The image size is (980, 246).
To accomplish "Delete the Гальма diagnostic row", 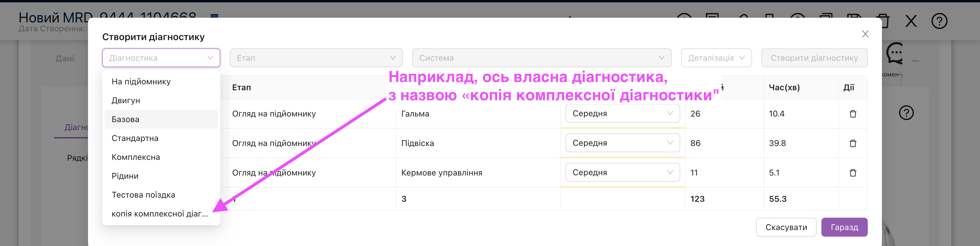I will [853, 114].
